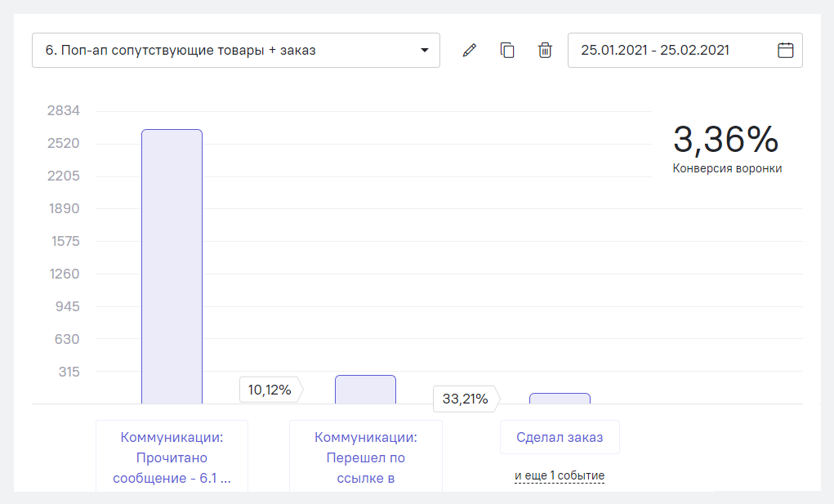Select the '6. Поп-ап сопутствующие товары + заказ' text
Screen dimensions: 834x504
[x=181, y=51]
